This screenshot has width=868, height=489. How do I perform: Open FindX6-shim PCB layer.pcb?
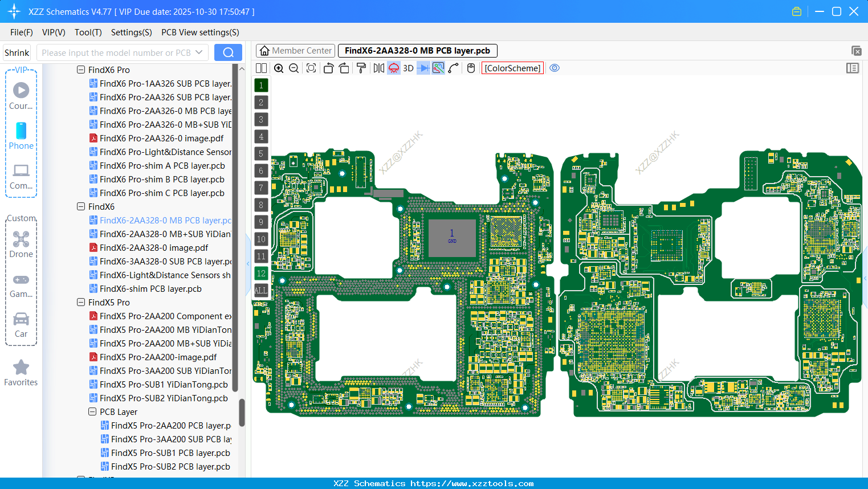(x=145, y=288)
